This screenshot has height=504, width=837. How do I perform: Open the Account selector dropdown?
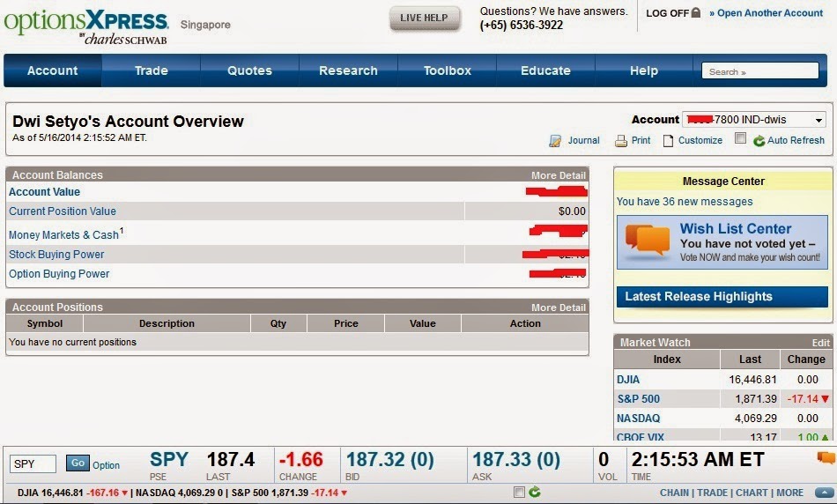coord(754,120)
